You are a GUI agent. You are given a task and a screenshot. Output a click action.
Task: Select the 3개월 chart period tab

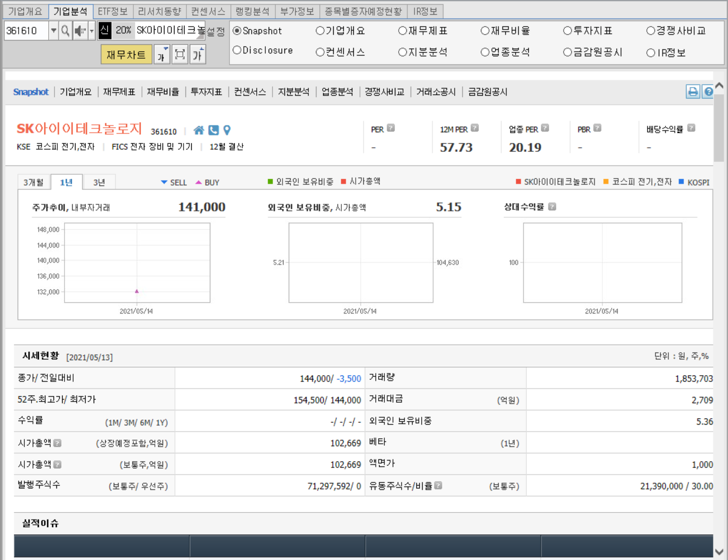33,182
